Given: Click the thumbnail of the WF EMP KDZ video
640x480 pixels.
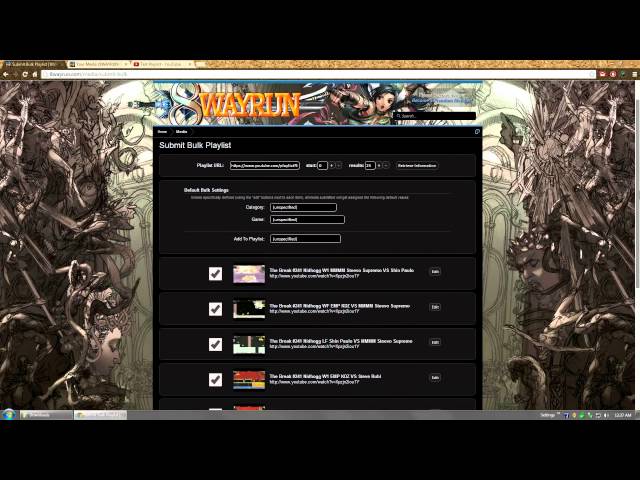Looking at the screenshot, I should 249,309.
